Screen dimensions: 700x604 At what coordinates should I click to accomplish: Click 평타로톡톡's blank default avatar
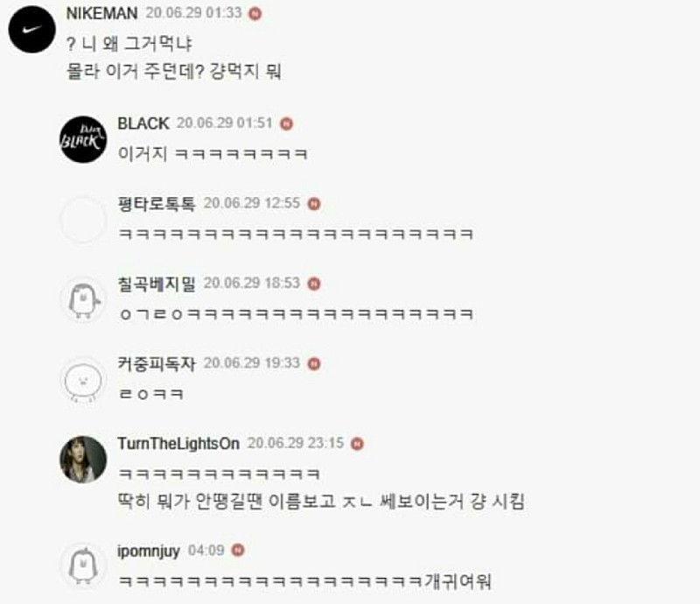(83, 220)
